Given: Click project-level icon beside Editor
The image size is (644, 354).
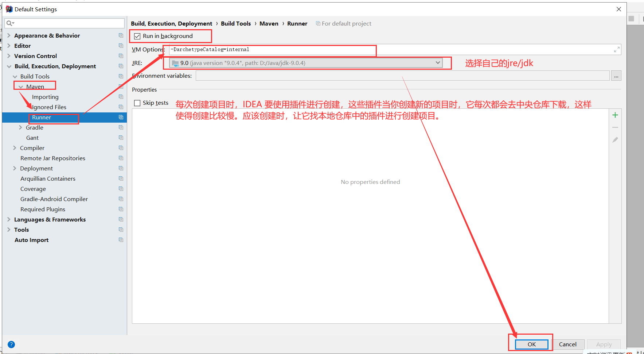Looking at the screenshot, I should pyautogui.click(x=121, y=46).
